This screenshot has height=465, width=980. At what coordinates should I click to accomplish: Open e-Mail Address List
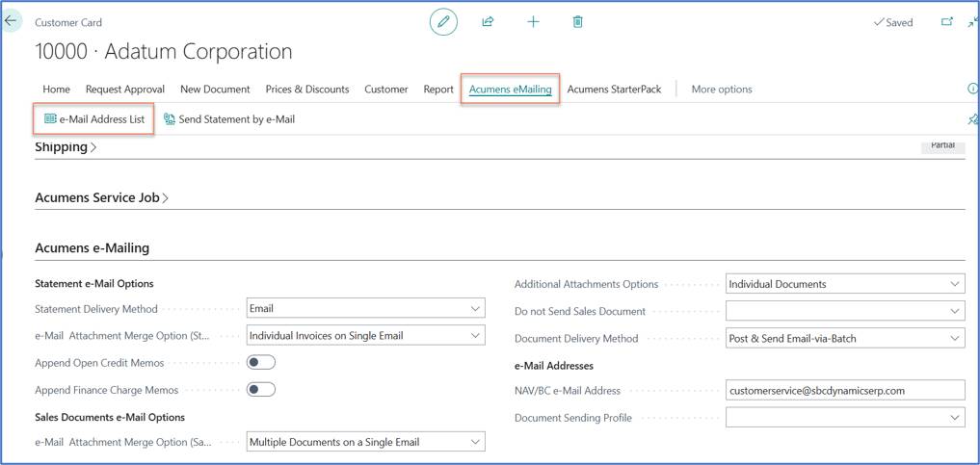pos(94,119)
